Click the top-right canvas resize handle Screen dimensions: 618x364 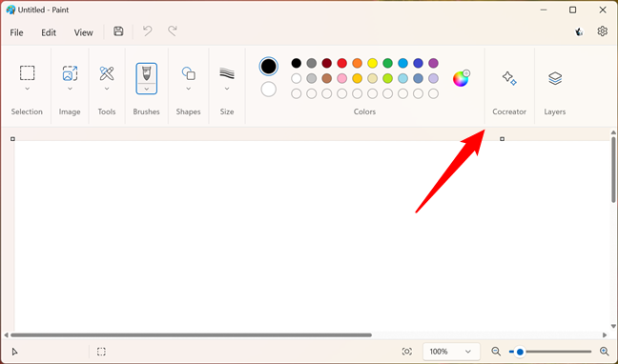point(502,139)
